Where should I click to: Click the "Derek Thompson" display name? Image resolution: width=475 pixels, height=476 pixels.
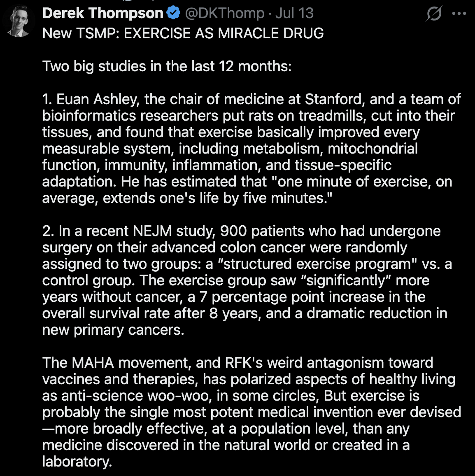pos(102,13)
